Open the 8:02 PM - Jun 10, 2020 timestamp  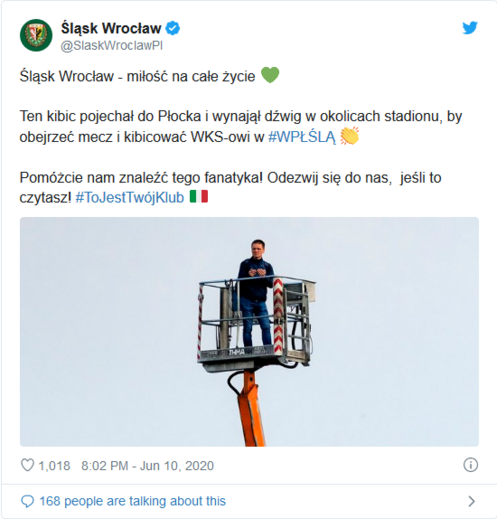pyautogui.click(x=147, y=466)
